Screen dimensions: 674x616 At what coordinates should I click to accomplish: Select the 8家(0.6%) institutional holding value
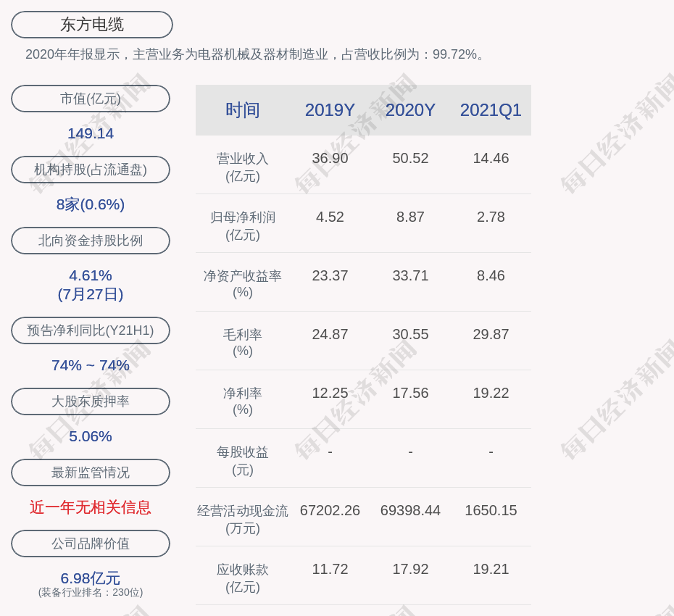(x=91, y=204)
